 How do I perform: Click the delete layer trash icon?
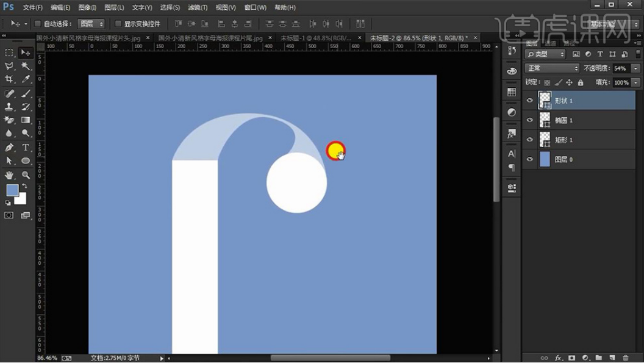tap(626, 358)
